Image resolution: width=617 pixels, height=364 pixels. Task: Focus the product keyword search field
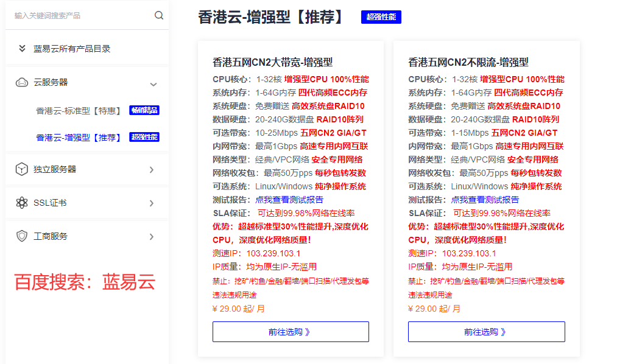coord(79,15)
